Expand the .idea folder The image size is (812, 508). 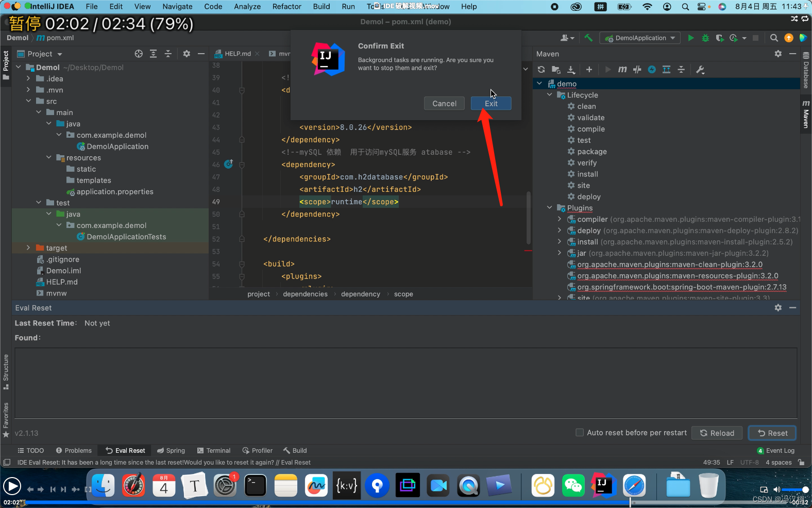(28, 78)
